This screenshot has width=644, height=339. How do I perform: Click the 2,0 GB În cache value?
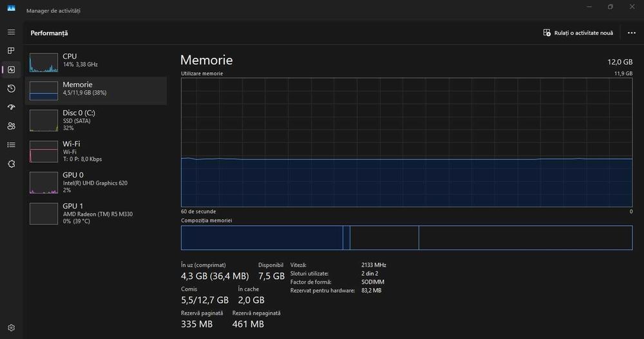[x=251, y=300]
